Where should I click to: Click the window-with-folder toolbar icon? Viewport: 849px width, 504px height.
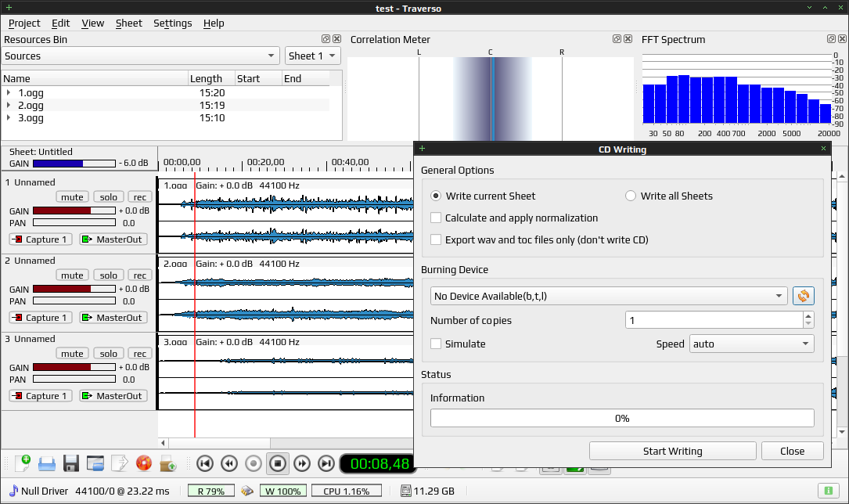pyautogui.click(x=95, y=463)
